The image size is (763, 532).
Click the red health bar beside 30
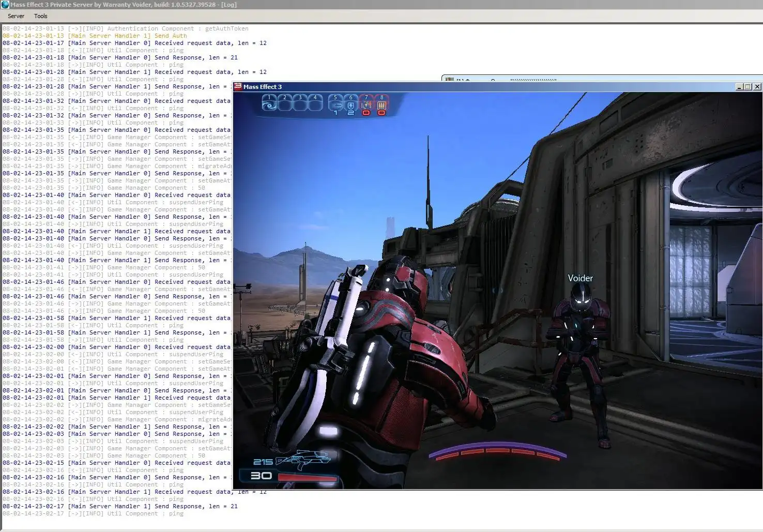(308, 477)
